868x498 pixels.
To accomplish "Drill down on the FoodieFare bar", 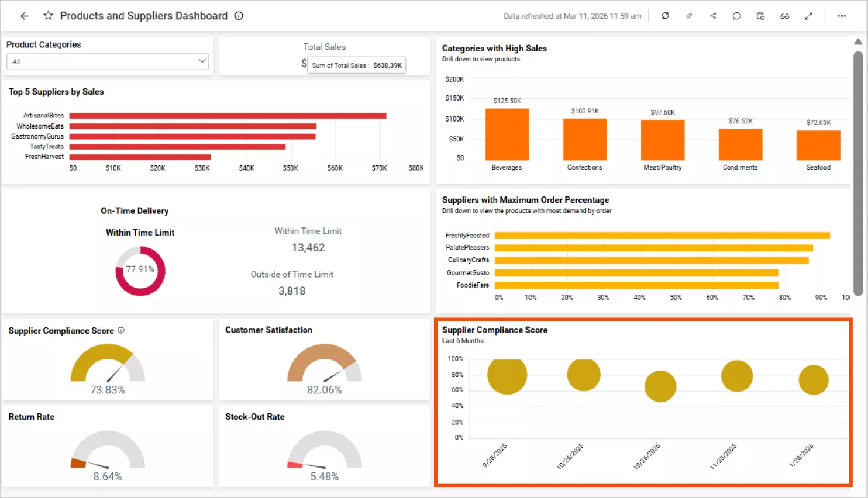I will (x=636, y=285).
